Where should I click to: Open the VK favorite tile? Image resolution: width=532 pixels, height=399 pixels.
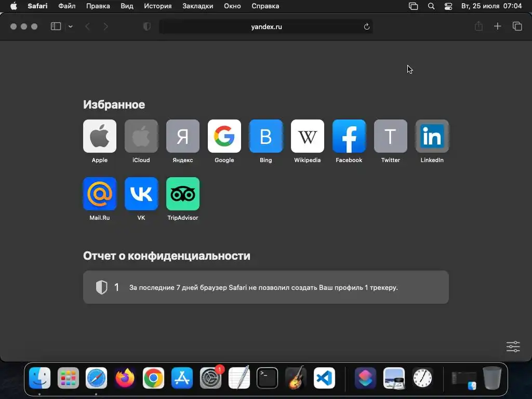click(x=141, y=194)
